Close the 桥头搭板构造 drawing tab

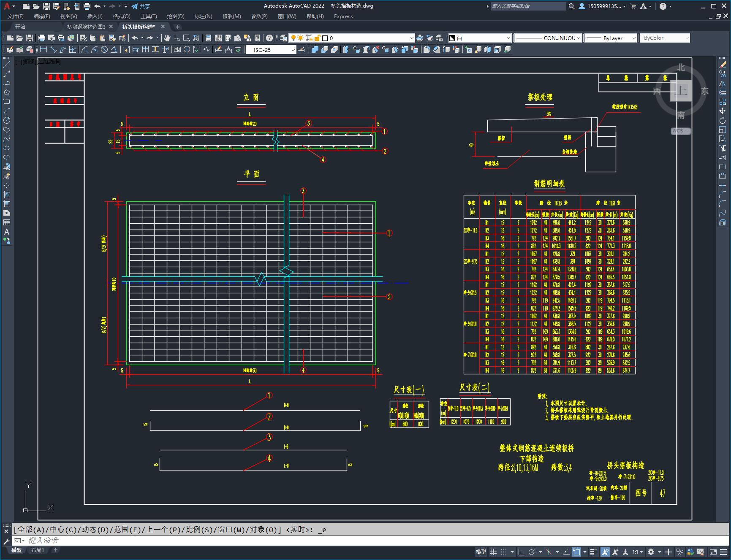pyautogui.click(x=163, y=27)
